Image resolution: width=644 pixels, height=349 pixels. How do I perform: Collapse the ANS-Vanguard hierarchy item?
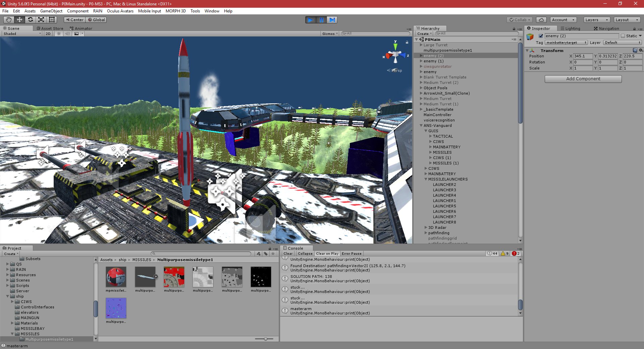click(421, 125)
